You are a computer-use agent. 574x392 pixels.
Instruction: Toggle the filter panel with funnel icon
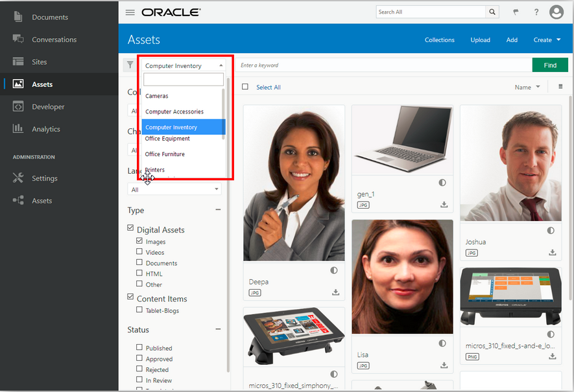click(x=130, y=65)
